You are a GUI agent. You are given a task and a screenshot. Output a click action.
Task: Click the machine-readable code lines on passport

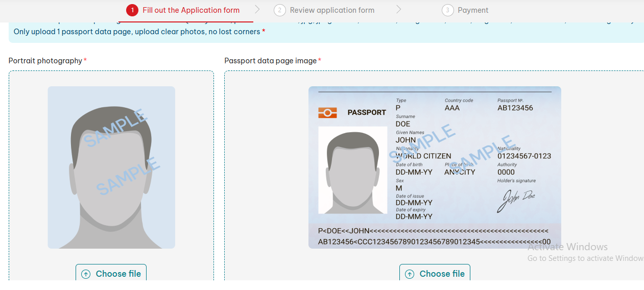[434, 236]
